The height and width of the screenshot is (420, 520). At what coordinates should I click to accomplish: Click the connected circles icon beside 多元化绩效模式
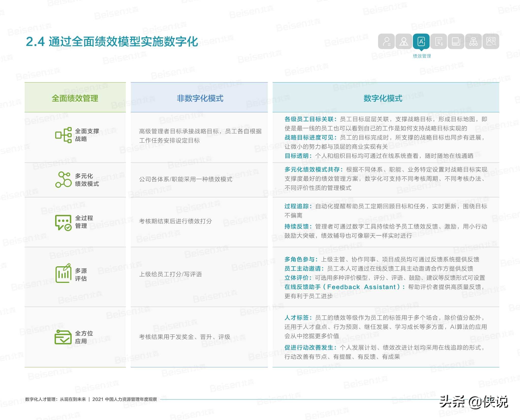click(64, 180)
